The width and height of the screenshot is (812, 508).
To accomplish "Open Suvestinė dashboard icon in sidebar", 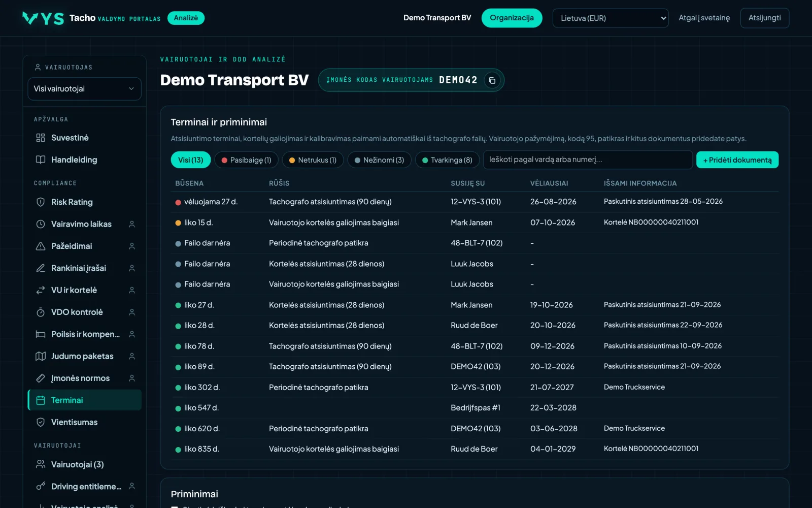I will (41, 138).
